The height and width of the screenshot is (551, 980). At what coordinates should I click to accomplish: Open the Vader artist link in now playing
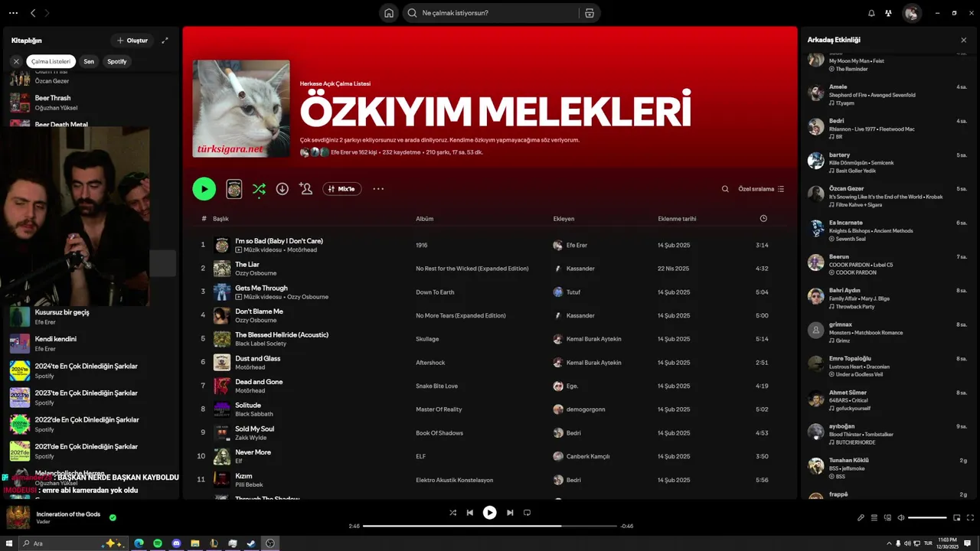pos(44,522)
